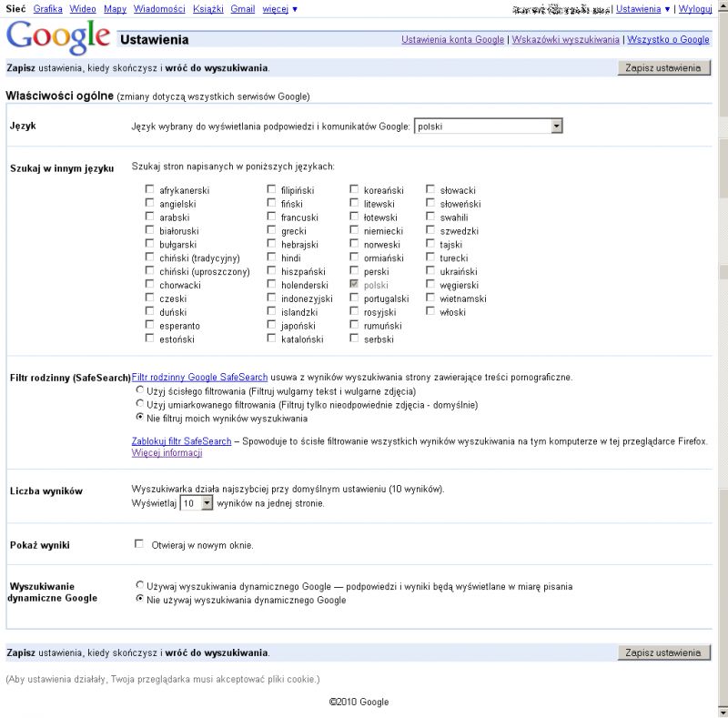Check the węgierski language checkbox
The width and height of the screenshot is (728, 718).
pyautogui.click(x=430, y=284)
